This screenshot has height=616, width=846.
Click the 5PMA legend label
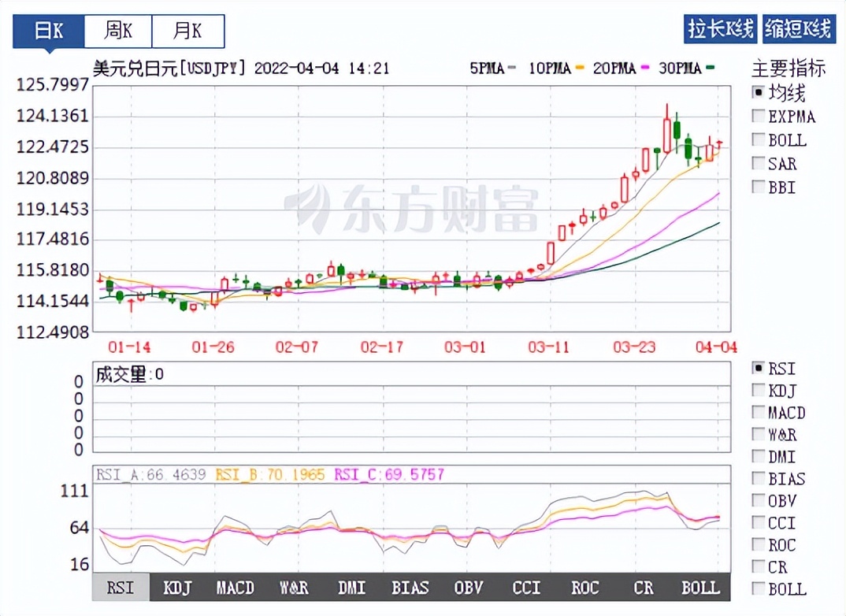tap(488, 69)
